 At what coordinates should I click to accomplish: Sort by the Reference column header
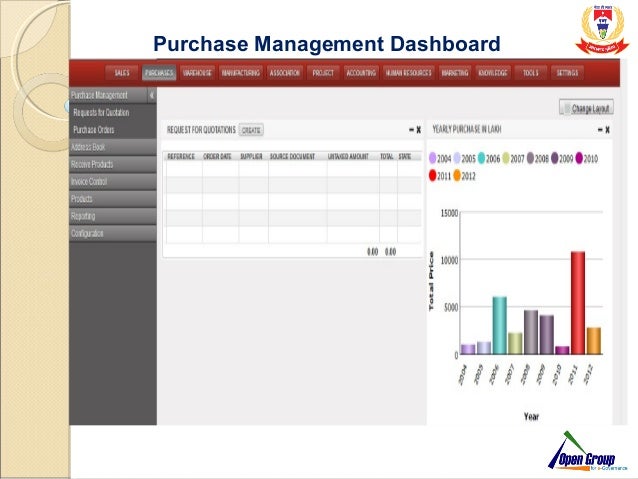181,156
